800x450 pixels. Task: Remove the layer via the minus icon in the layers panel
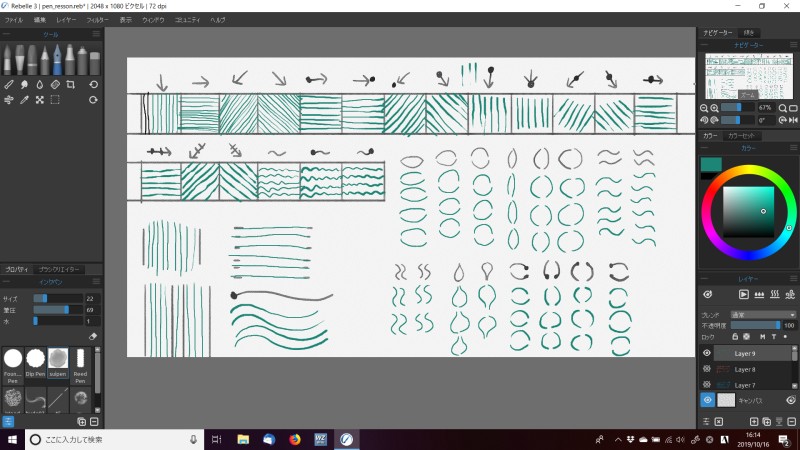pos(792,421)
